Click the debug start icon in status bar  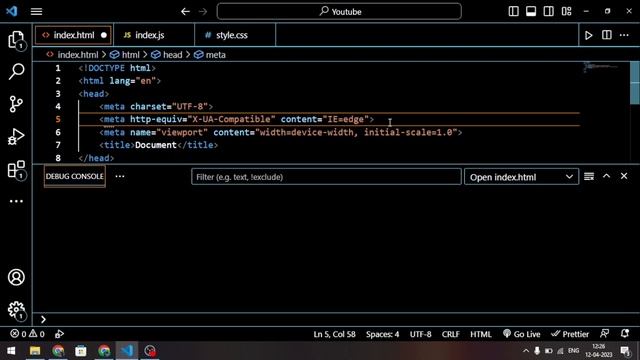pos(59,334)
